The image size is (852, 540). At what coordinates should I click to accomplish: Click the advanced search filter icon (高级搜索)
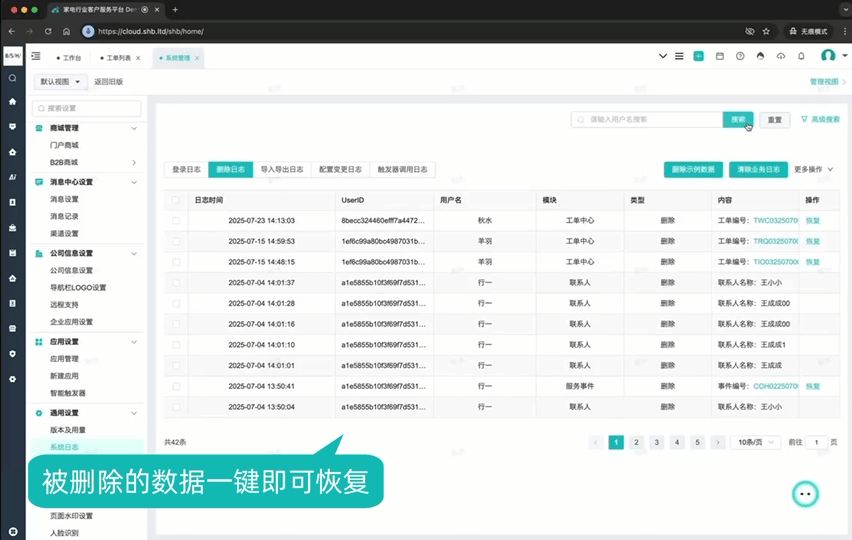point(805,119)
